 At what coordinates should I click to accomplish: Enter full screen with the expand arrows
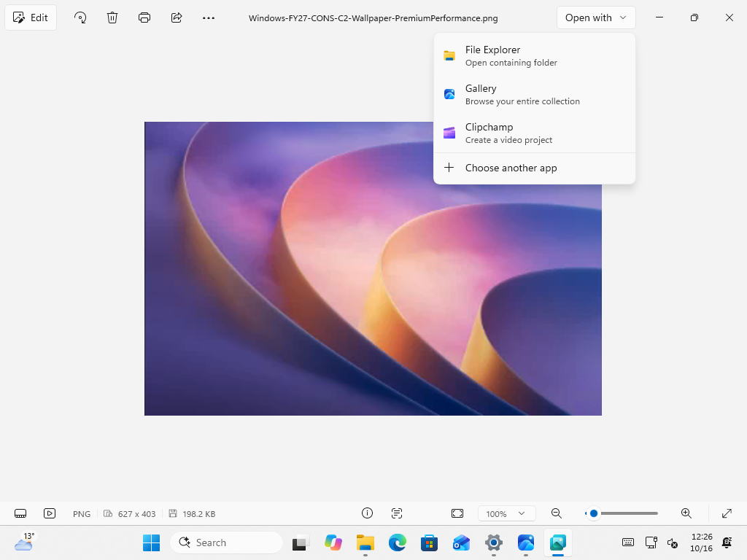[x=727, y=513]
